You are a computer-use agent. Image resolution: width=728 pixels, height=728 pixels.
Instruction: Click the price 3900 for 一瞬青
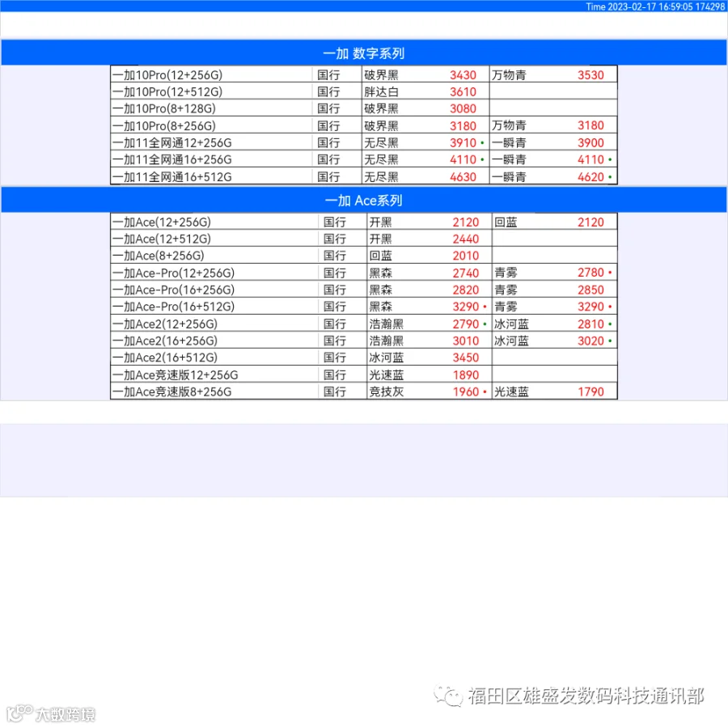[590, 142]
